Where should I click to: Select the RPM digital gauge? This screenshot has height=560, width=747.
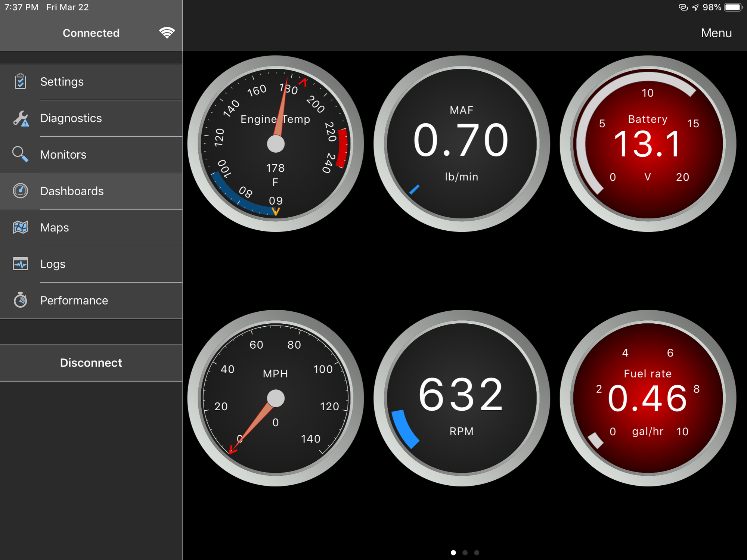point(462,398)
